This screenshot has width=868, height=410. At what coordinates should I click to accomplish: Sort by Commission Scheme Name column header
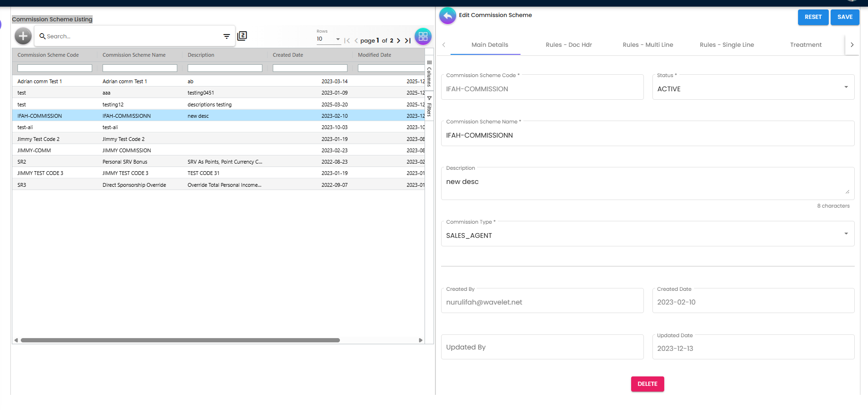point(134,55)
